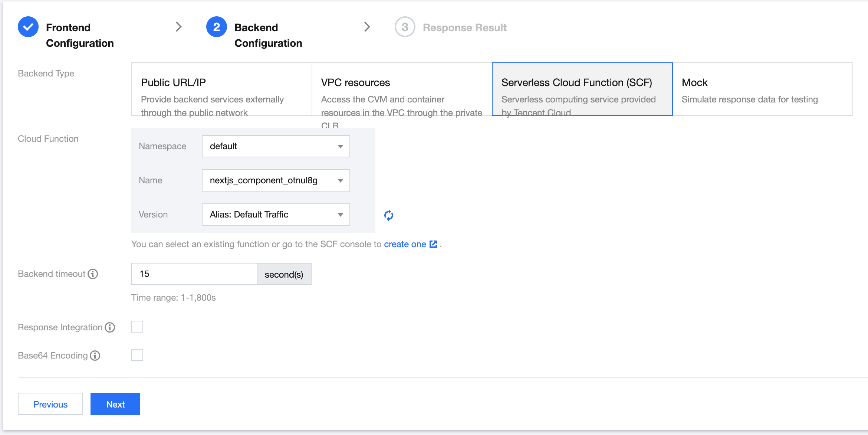Open the function Name dropdown
The image size is (868, 435).
click(x=276, y=180)
